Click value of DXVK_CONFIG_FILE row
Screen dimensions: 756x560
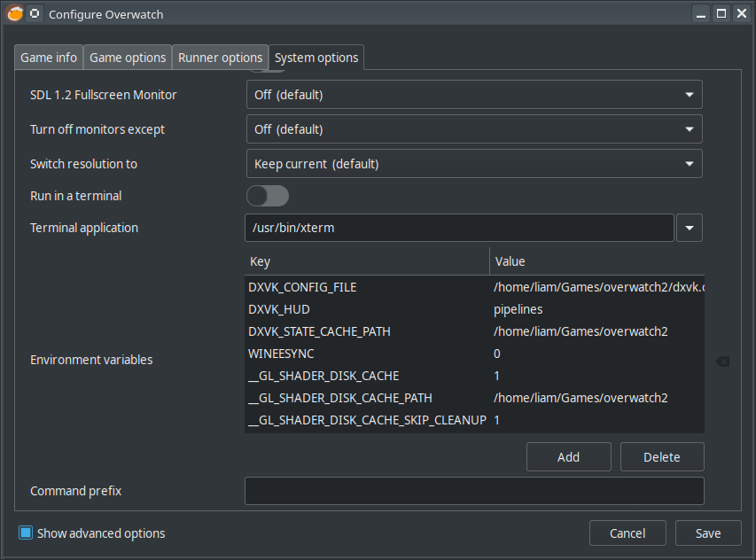tap(597, 287)
